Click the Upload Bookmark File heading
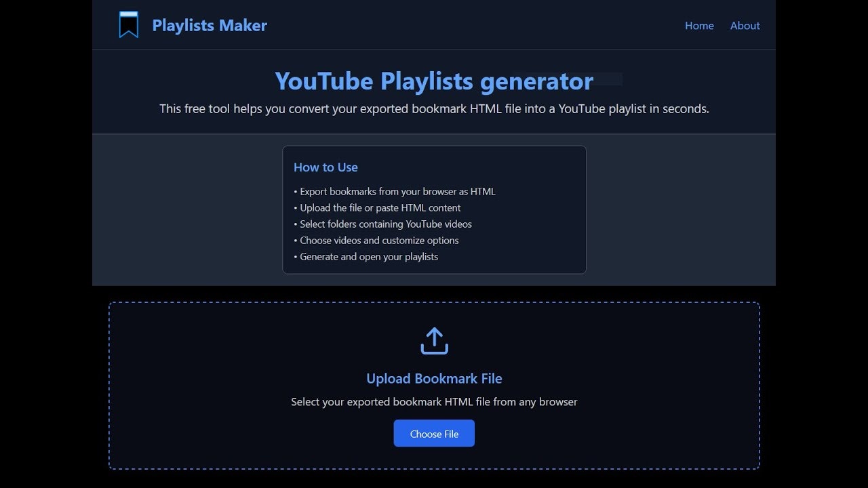The image size is (868, 488). point(434,378)
